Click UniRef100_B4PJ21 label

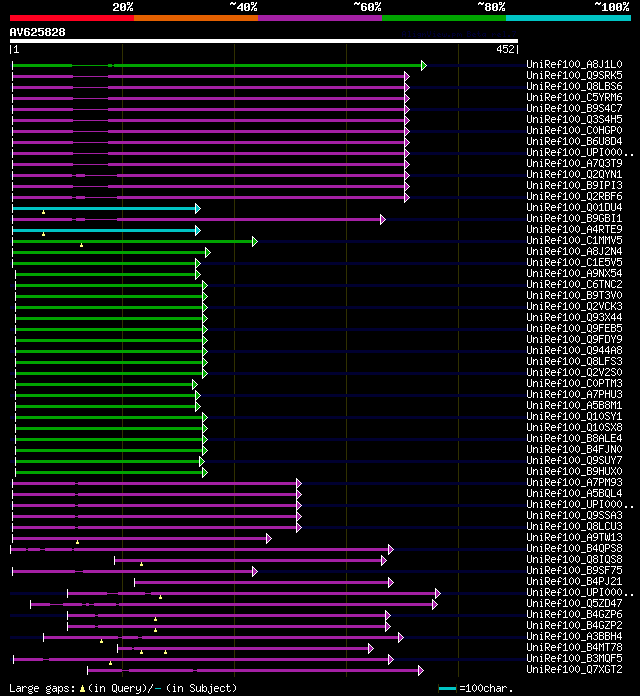[x=574, y=581]
